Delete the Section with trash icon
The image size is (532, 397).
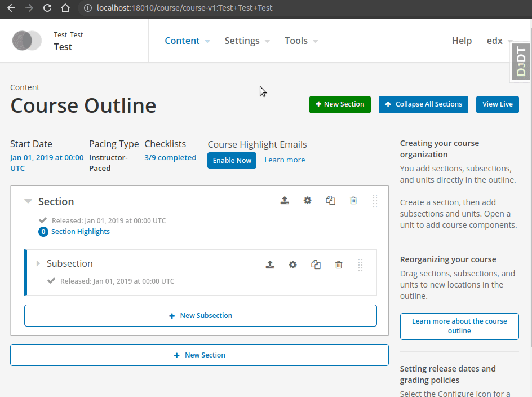(353, 200)
